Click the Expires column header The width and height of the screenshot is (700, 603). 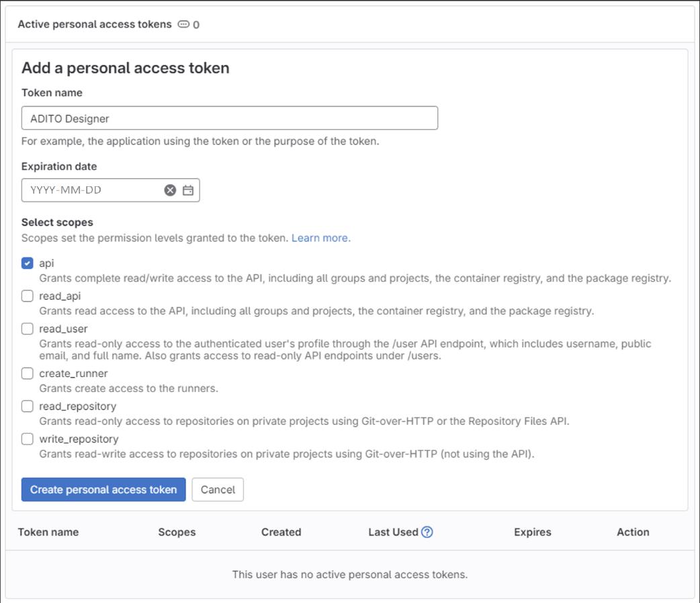[x=532, y=532]
